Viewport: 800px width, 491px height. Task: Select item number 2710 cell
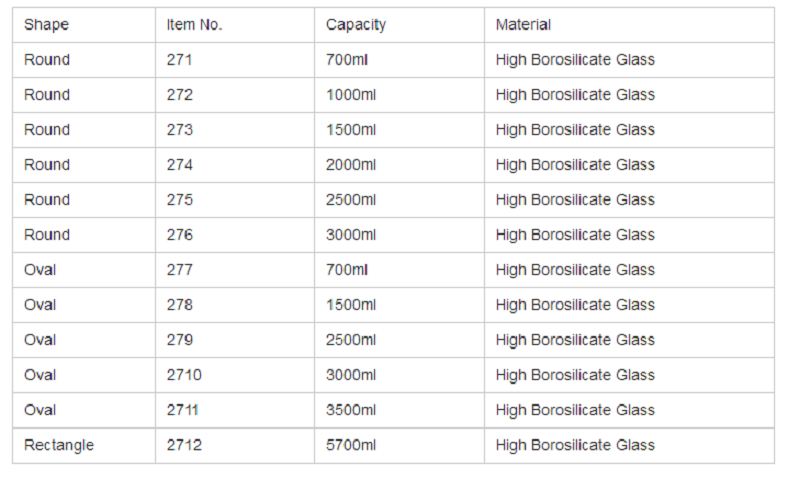(x=184, y=375)
